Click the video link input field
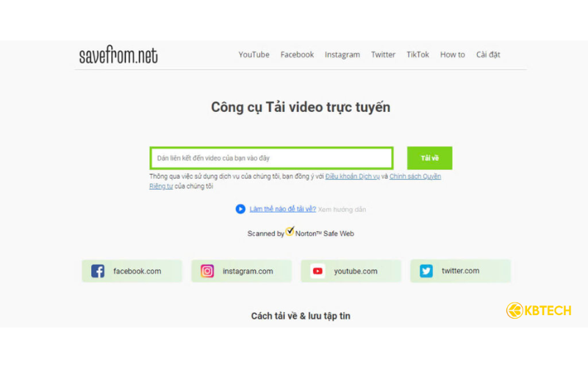This screenshot has height=368, width=588. pos(271,158)
